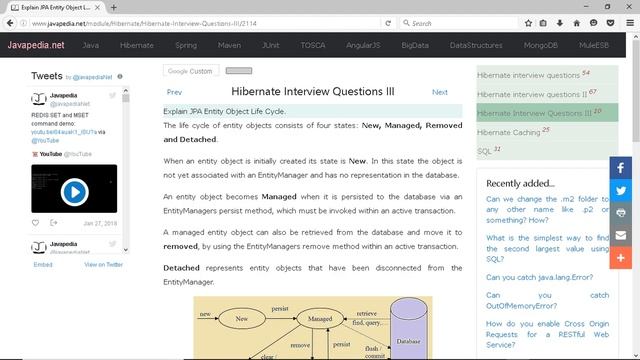Viewport: 640px width, 360px height.
Task: Open the Hibernate menu item
Action: tap(137, 45)
